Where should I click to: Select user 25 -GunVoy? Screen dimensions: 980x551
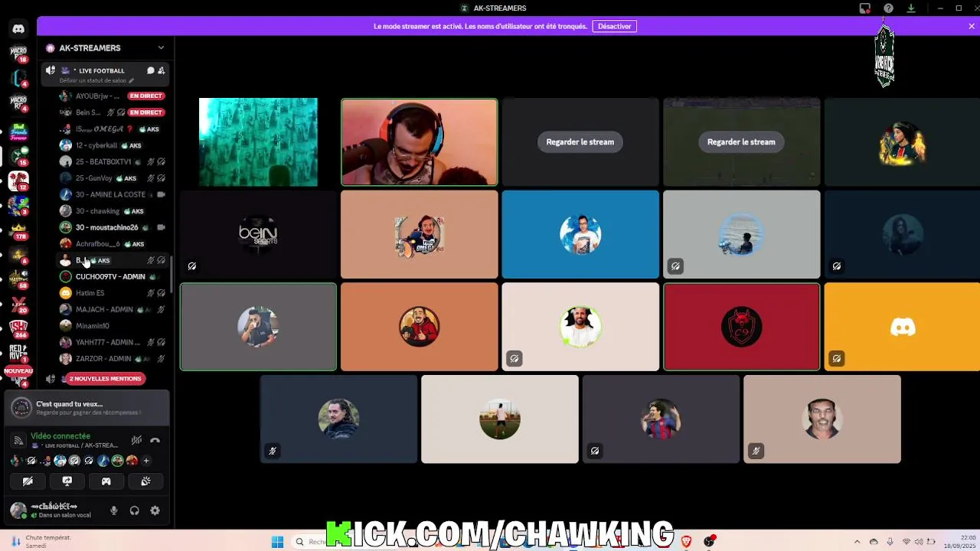click(x=113, y=178)
